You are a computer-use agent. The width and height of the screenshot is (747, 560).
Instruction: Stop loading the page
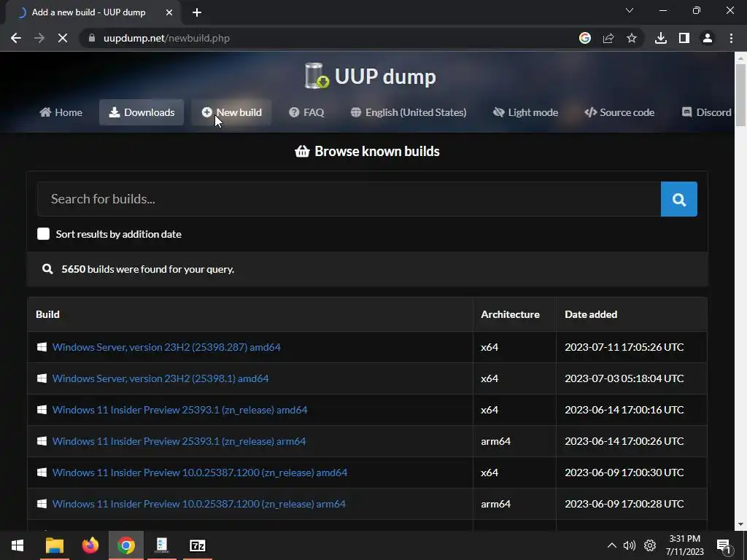pyautogui.click(x=63, y=38)
